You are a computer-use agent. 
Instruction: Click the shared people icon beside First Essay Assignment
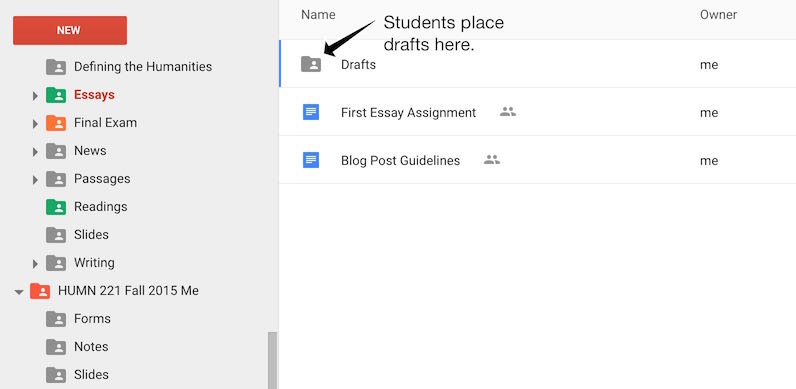508,112
